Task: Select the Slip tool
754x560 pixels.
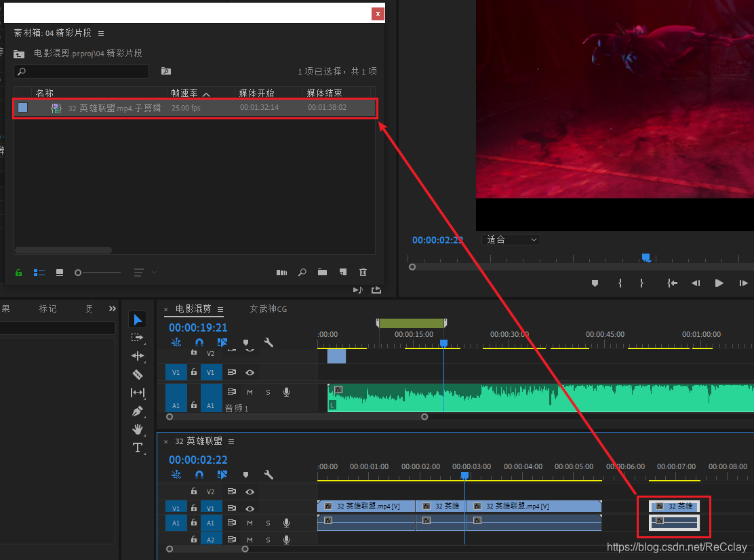Action: pos(138,393)
